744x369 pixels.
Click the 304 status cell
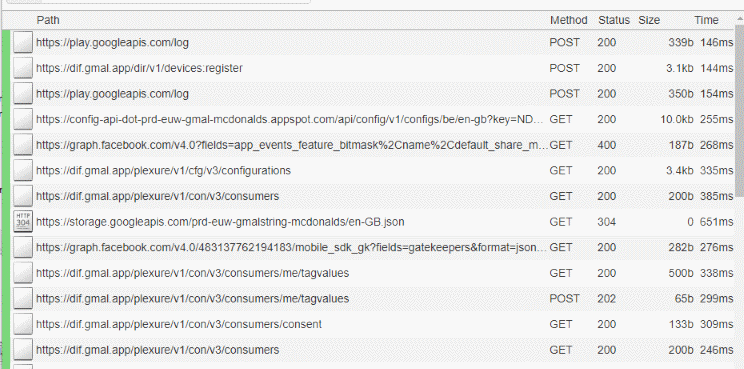tap(607, 221)
